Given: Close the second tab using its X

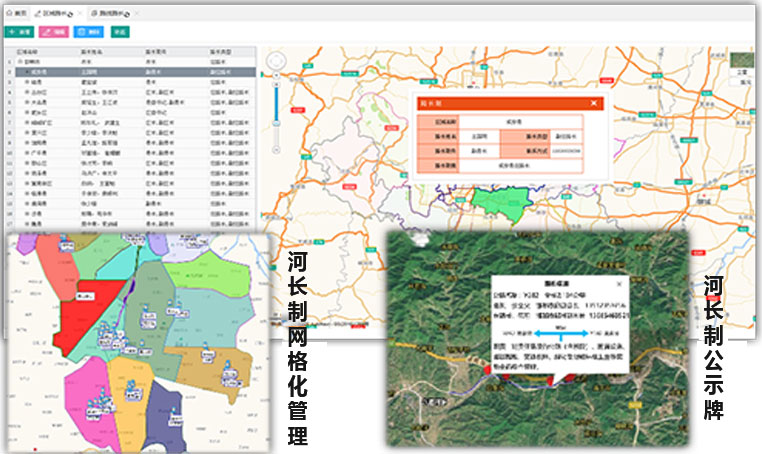Looking at the screenshot, I should [79, 12].
